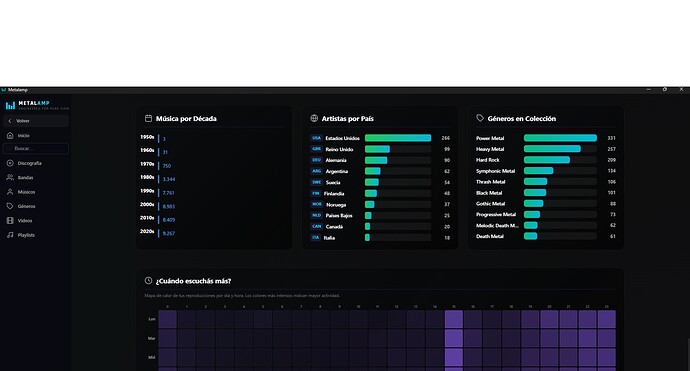This screenshot has width=690, height=371.
Task: Click the 7.761 value for 1990s
Action: coord(169,193)
